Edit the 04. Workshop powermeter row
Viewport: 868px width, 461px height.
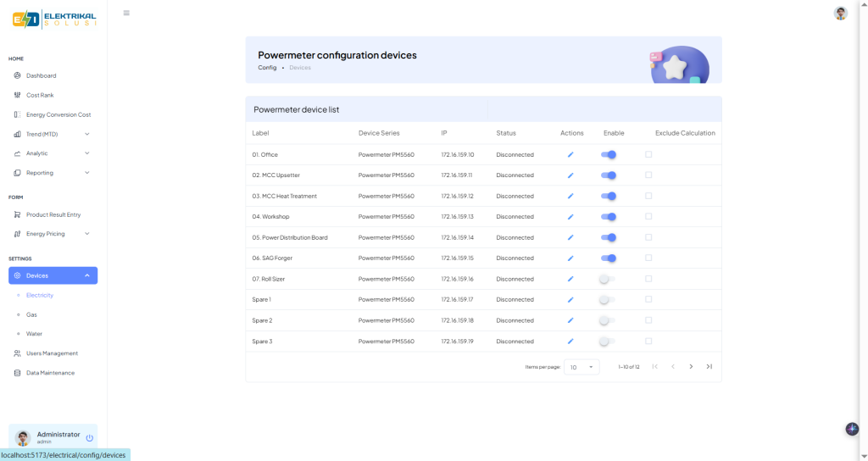570,217
